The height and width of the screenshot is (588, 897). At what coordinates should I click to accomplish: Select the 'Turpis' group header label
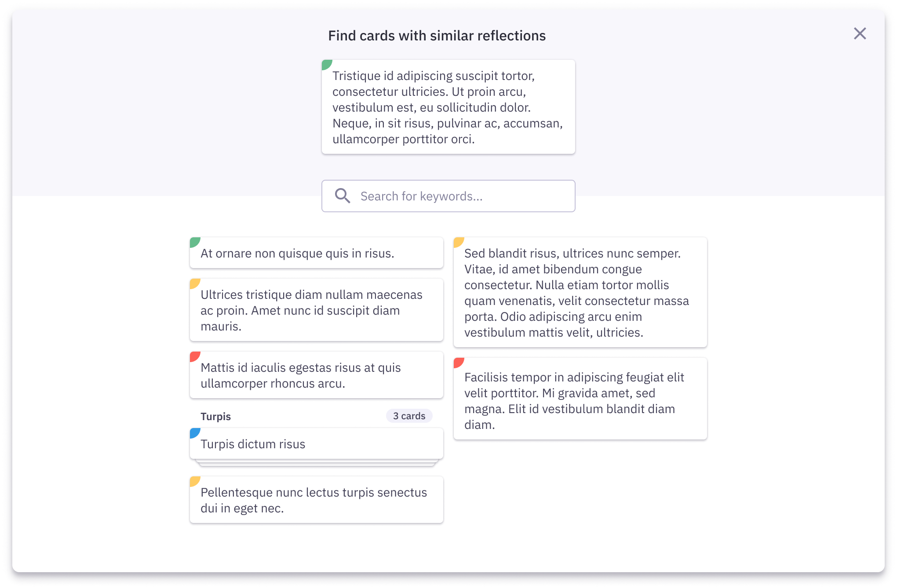click(x=215, y=416)
